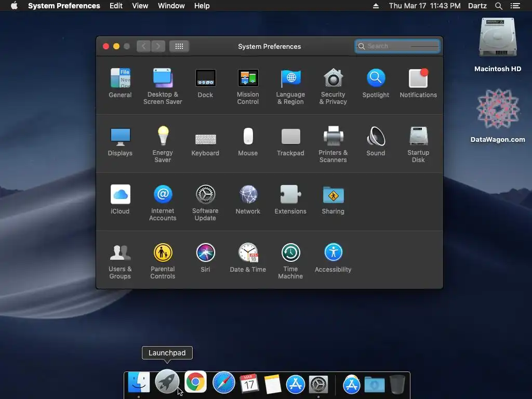Image resolution: width=532 pixels, height=399 pixels.
Task: Open Sound preferences
Action: click(x=376, y=141)
